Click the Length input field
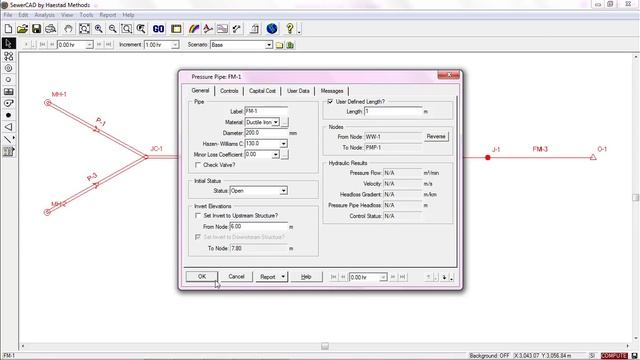The image size is (640, 360). 393,111
